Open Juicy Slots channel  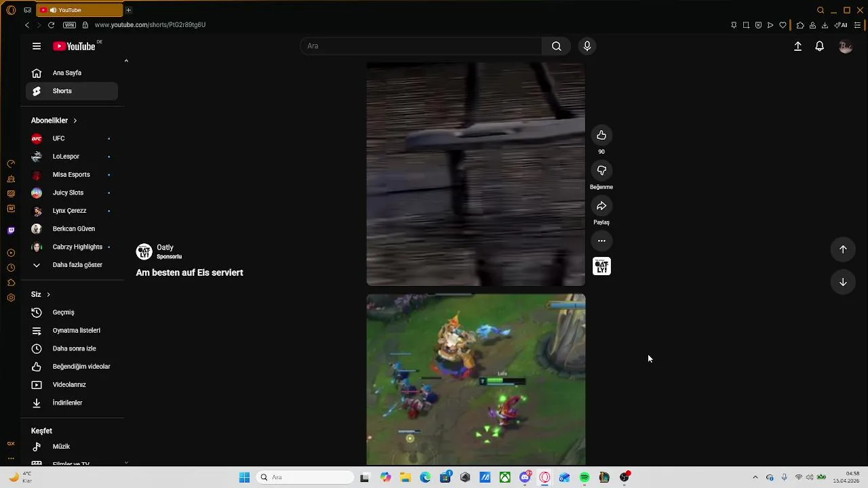[72, 192]
